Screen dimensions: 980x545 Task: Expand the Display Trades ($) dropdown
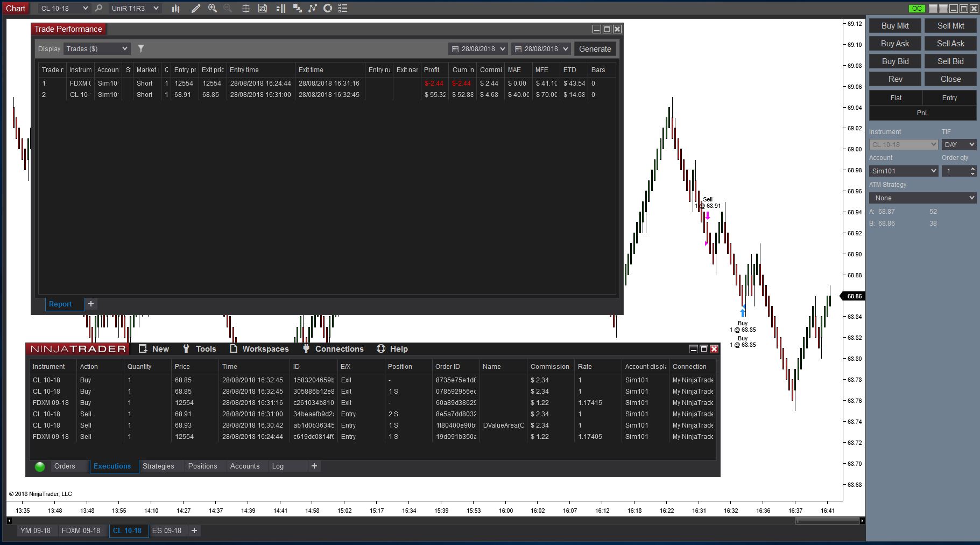click(x=97, y=48)
